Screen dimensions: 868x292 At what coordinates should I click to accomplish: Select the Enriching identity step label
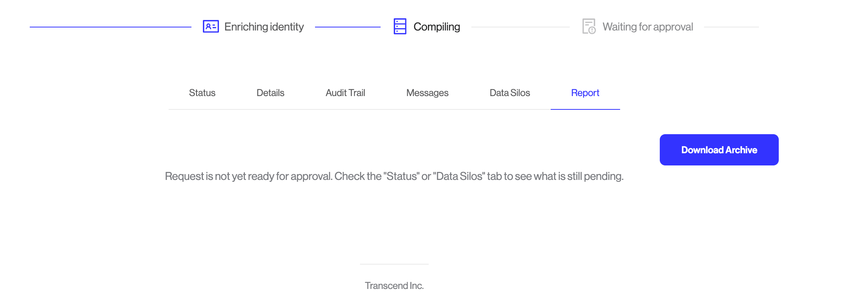264,27
